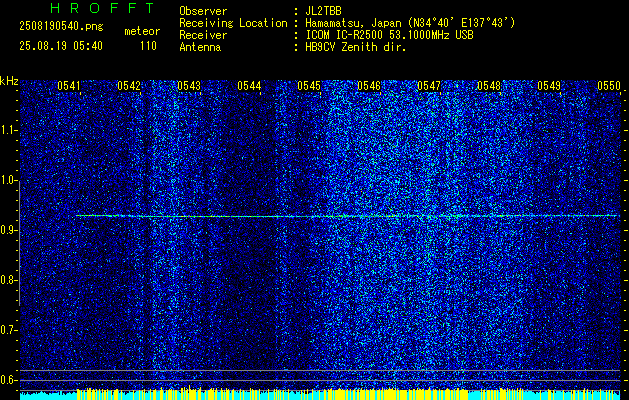Click the 0545 time marker
The height and width of the screenshot is (400, 629).
309,86
